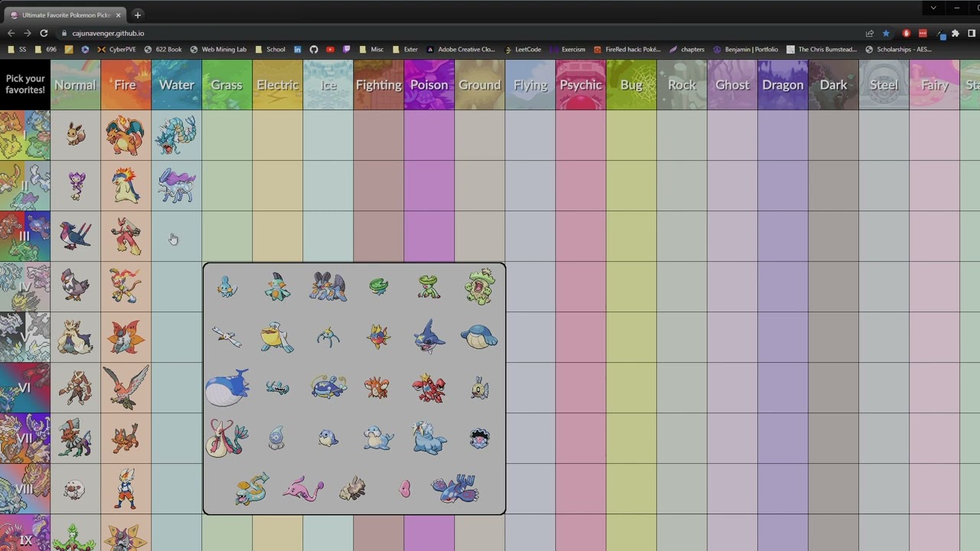
Task: Select Swampert in the picker popup
Action: click(x=328, y=287)
